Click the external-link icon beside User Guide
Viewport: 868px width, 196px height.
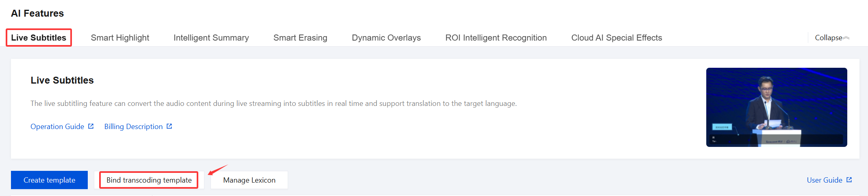(x=849, y=180)
